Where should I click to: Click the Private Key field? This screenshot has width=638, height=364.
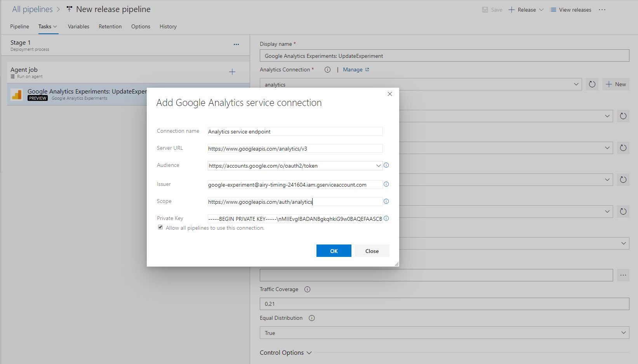tap(295, 219)
